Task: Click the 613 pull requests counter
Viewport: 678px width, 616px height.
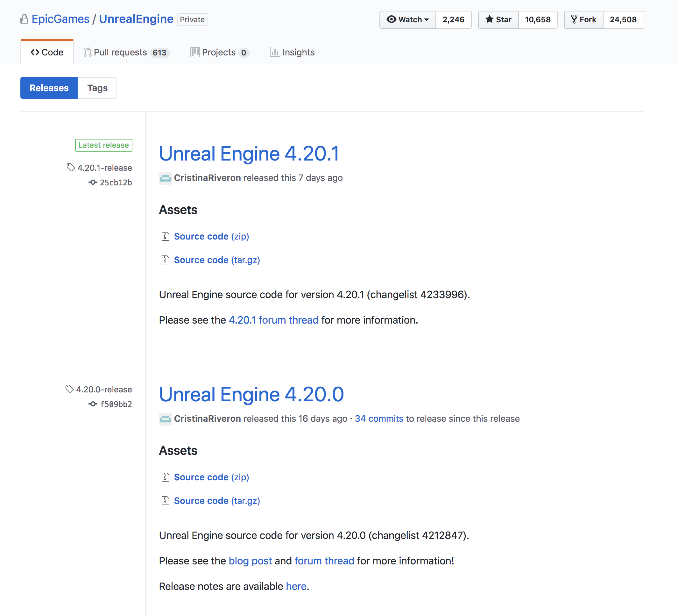Action: [x=159, y=53]
